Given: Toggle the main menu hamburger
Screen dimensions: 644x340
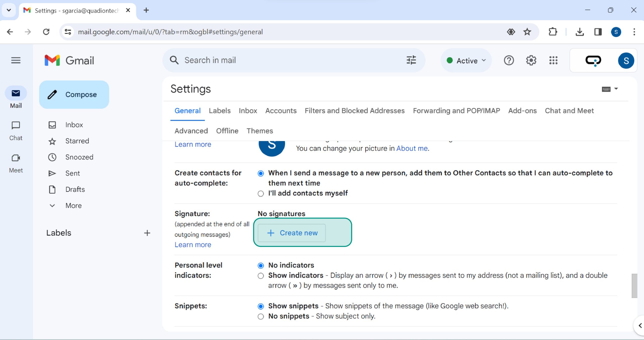Looking at the screenshot, I should [x=16, y=60].
